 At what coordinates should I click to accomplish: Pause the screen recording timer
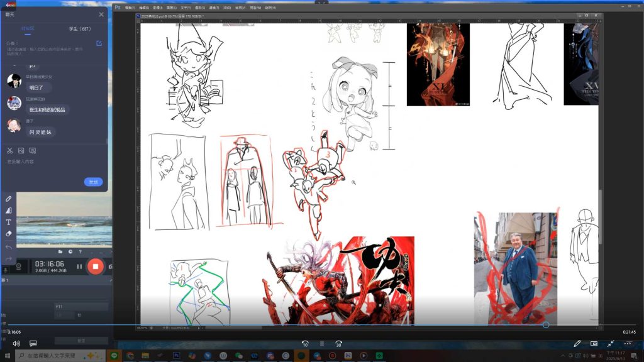pyautogui.click(x=79, y=266)
